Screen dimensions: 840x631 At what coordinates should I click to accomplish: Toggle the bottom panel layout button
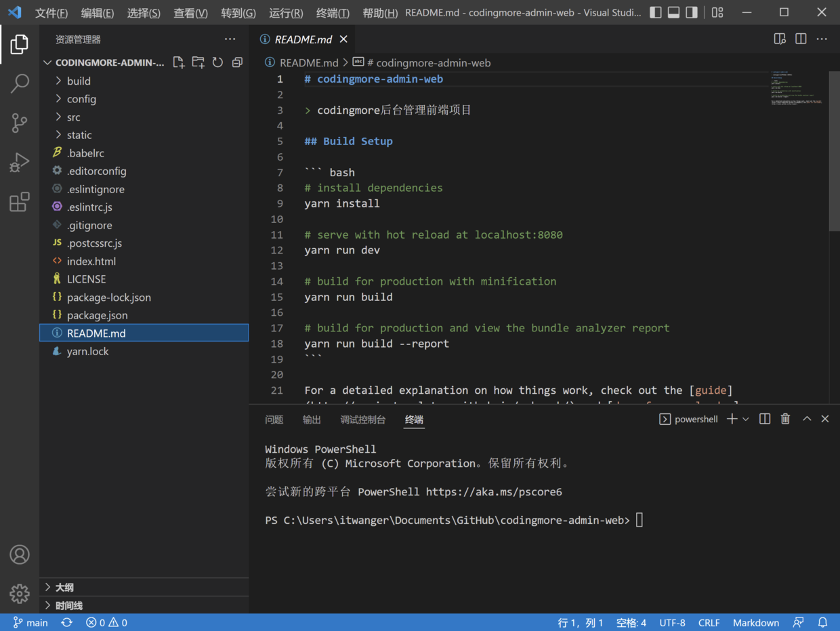[x=673, y=12]
